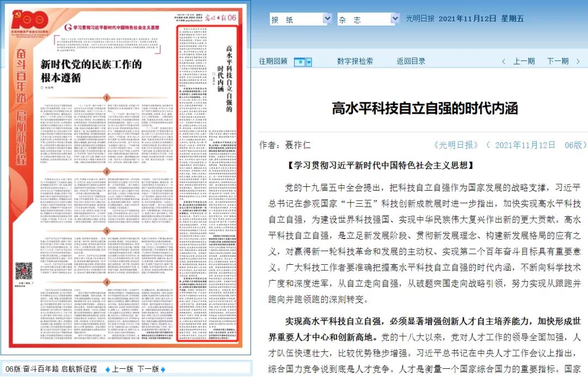Click section marker 1 on page image

pos(107,98)
